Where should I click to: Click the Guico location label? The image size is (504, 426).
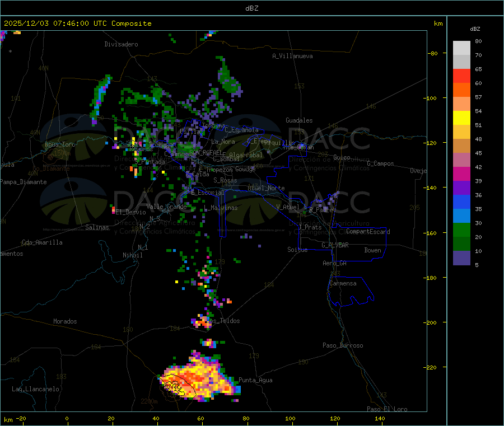(x=342, y=157)
